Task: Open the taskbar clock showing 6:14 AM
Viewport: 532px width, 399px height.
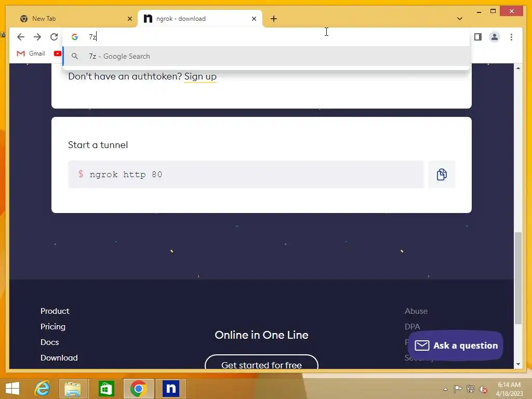Action: pos(509,389)
